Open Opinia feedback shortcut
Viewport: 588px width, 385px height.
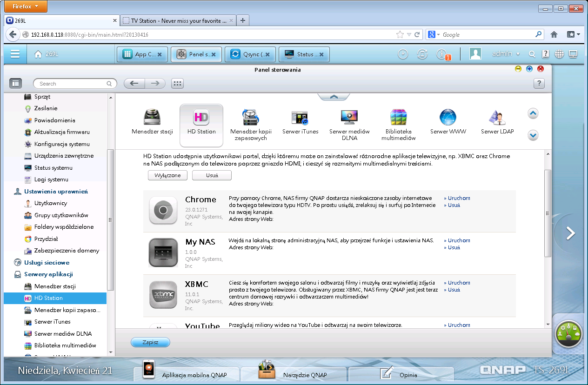401,374
